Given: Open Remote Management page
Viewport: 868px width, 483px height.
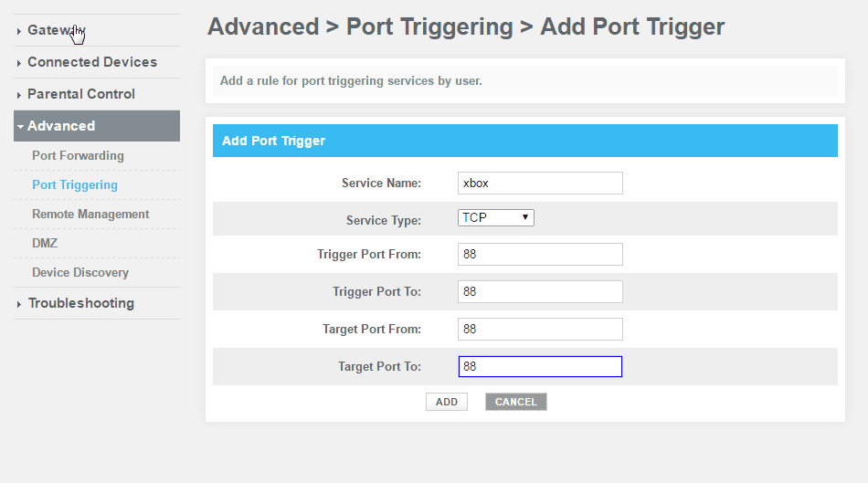Looking at the screenshot, I should [x=90, y=215].
